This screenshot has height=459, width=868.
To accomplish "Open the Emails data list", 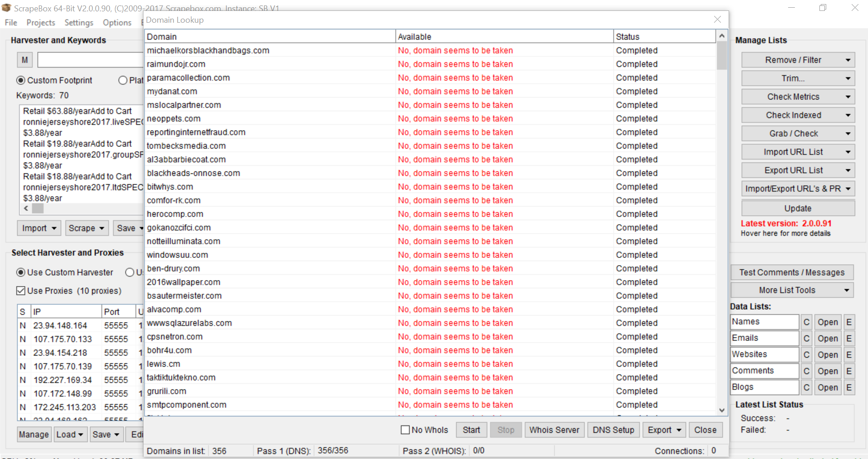I will (828, 338).
